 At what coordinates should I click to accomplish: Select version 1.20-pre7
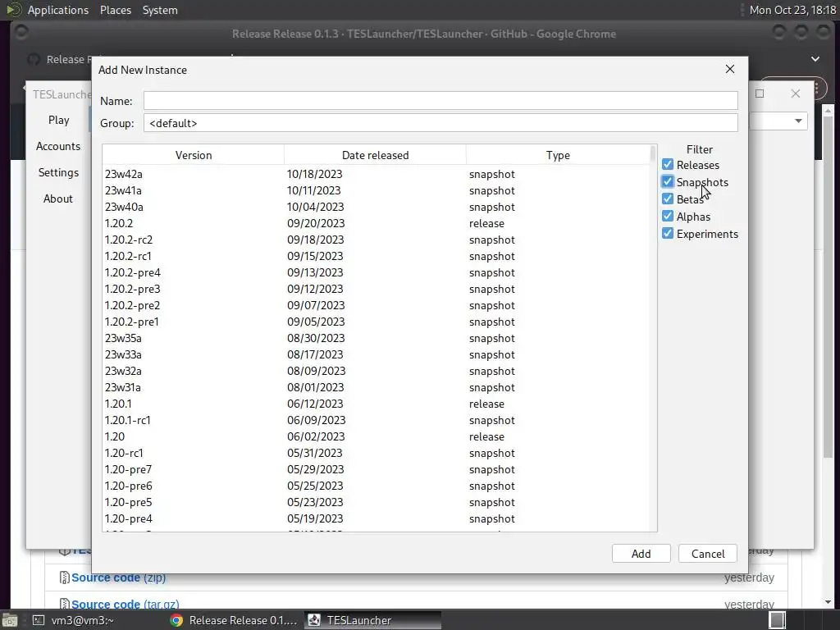tap(376, 469)
